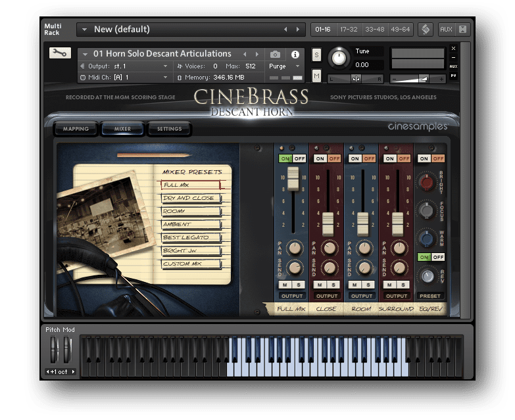
Task: Open the Full Mix Output selector
Action: (292, 296)
